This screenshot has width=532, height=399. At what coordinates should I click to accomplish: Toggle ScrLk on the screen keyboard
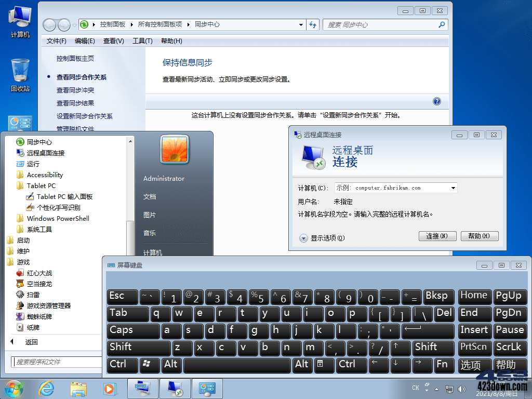(x=510, y=347)
